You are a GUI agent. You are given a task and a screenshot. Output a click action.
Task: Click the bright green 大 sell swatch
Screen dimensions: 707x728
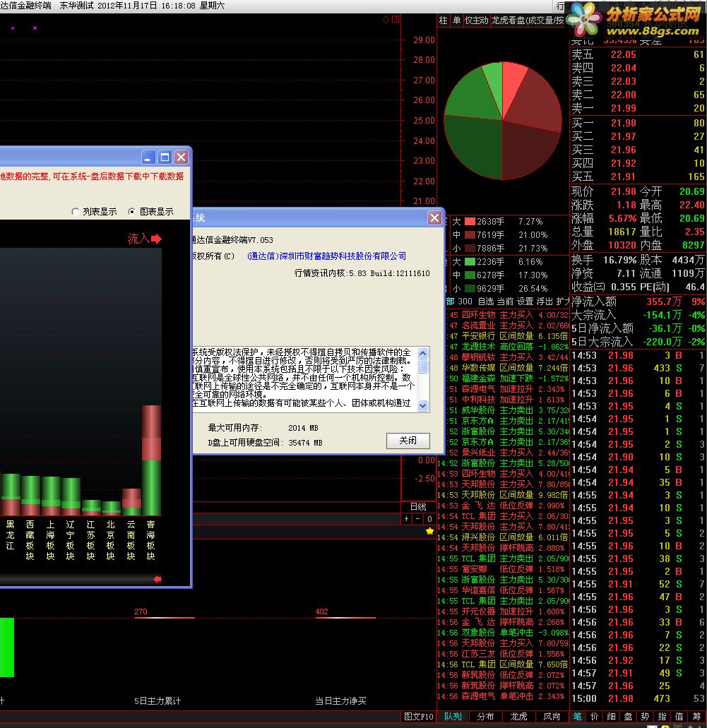coord(470,262)
